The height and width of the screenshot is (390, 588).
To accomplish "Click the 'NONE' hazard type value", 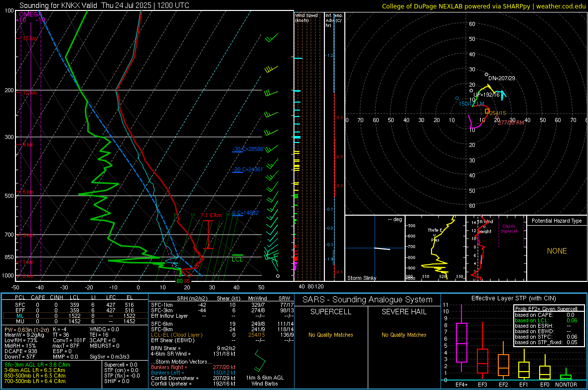I will tap(557, 251).
